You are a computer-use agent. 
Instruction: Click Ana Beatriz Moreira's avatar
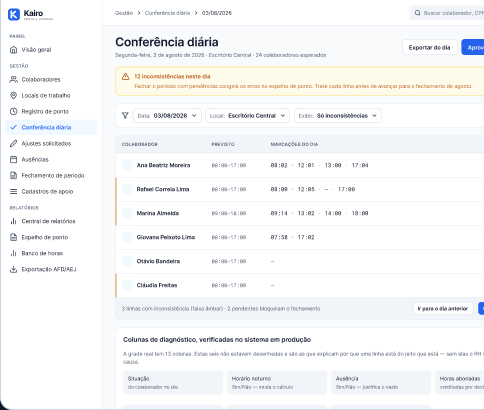point(127,165)
